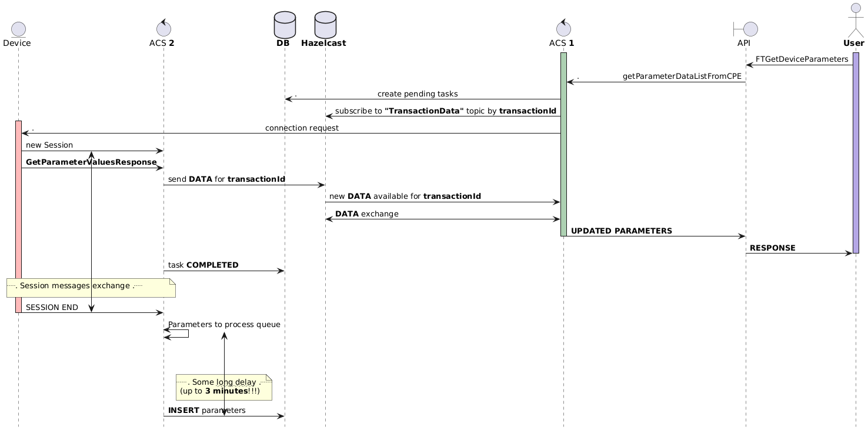868x430 pixels.
Task: Click the UPDATED PARAMETERS message
Action: point(621,231)
